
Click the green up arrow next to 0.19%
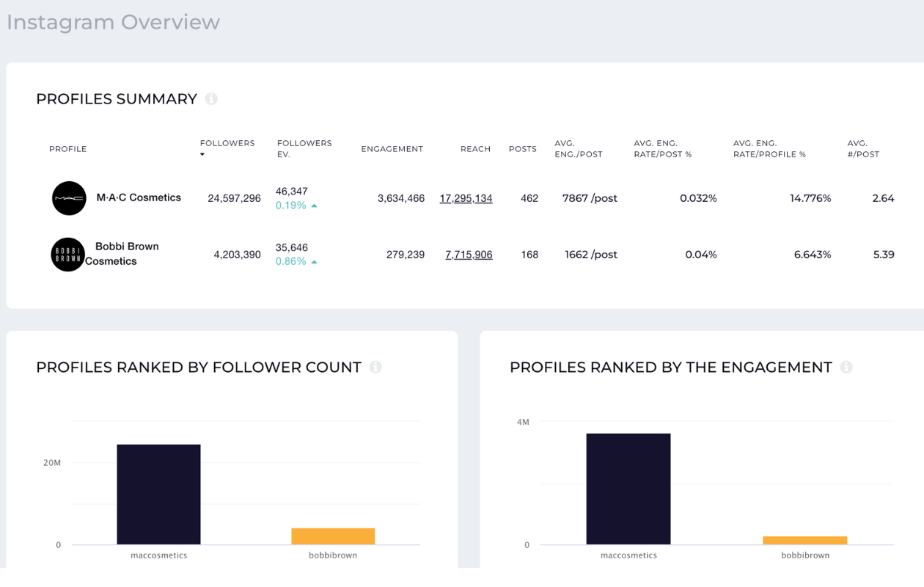click(314, 206)
